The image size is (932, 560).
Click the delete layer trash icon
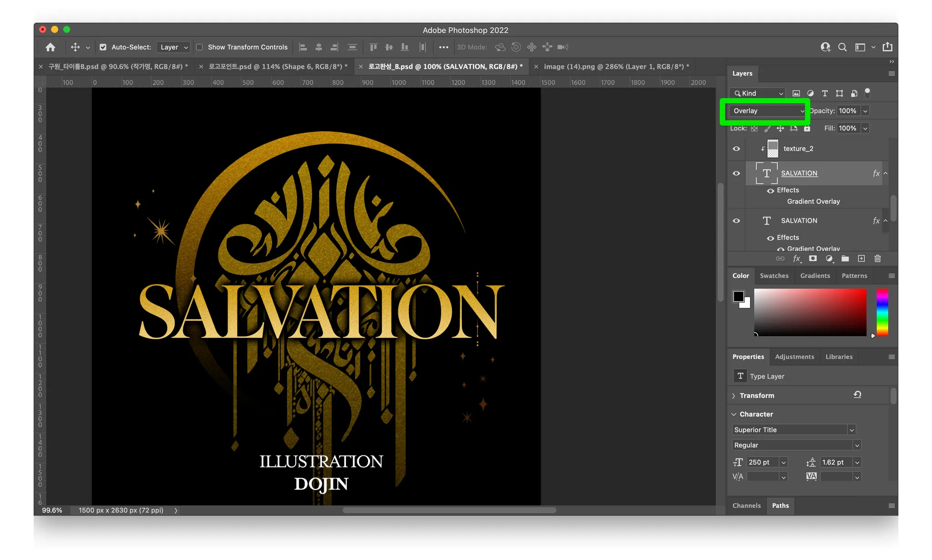pos(877,259)
